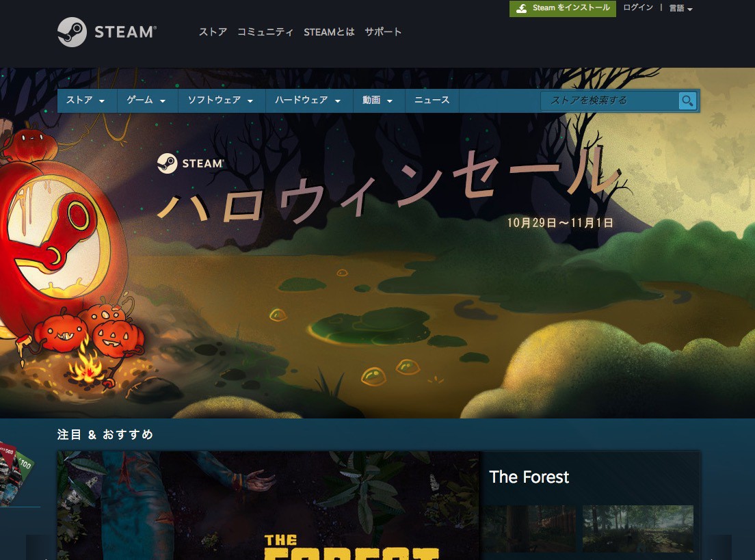Open the コミュニティ header menu
This screenshot has height=560, width=755.
click(x=265, y=31)
